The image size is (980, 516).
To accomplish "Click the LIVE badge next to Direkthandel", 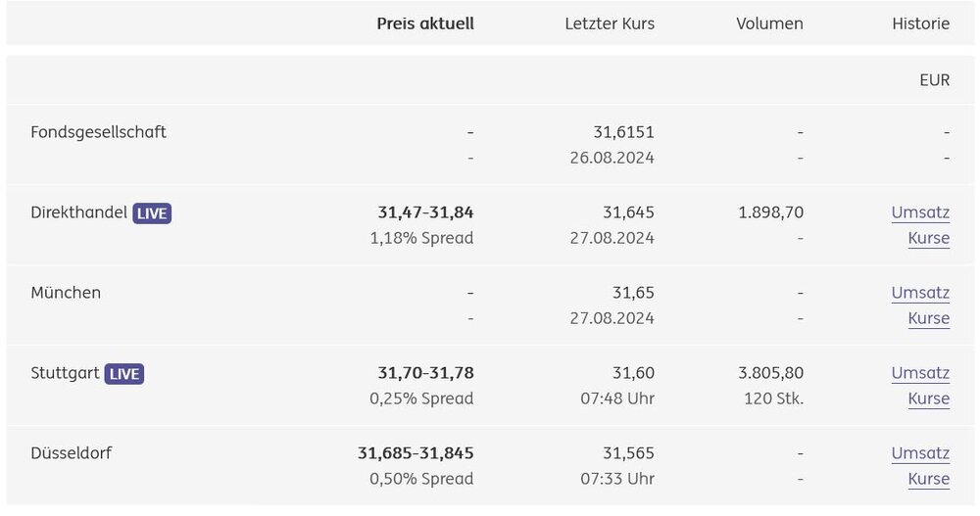I will click(152, 212).
